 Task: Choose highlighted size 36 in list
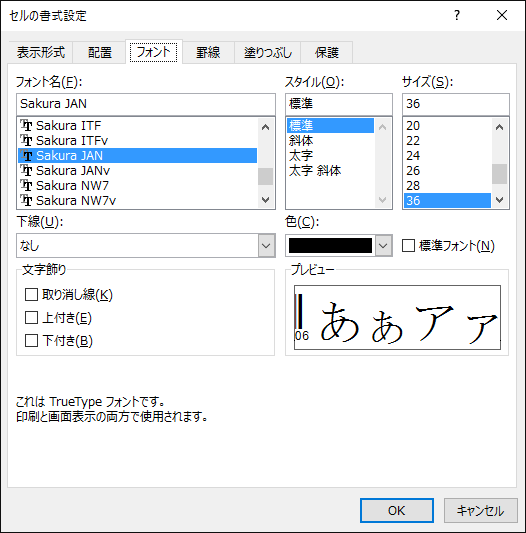coord(447,200)
